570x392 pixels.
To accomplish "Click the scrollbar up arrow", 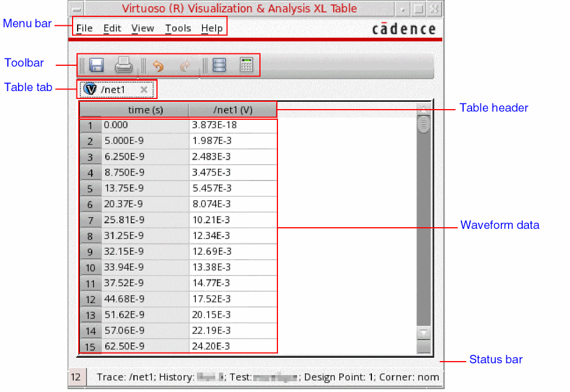I will (x=424, y=109).
